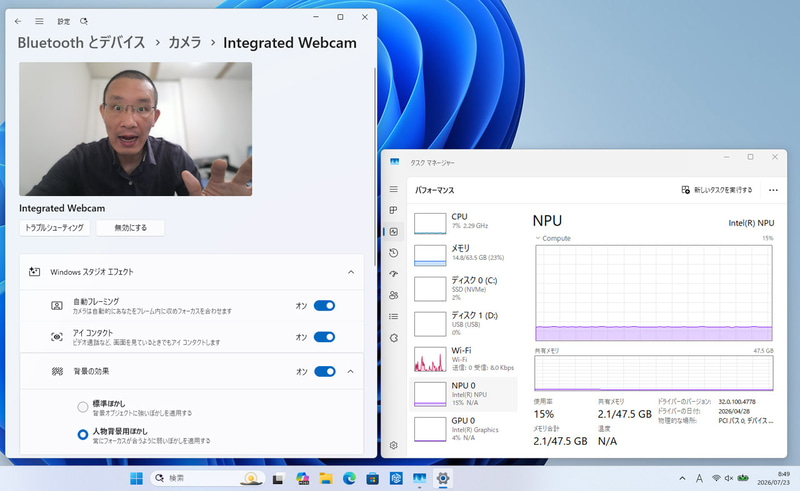The width and height of the screenshot is (800, 491).
Task: Open Startup apps icon in Task Manager
Action: (x=393, y=274)
